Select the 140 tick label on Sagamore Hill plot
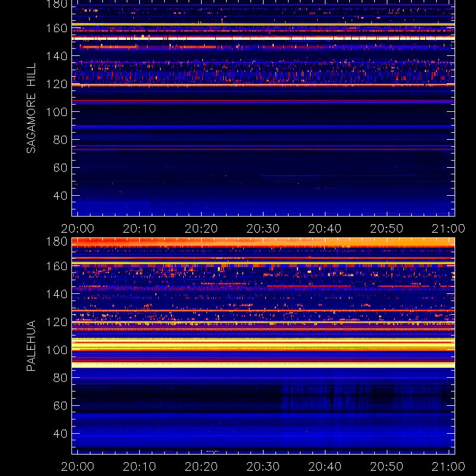The width and height of the screenshot is (476, 476). tap(57, 56)
